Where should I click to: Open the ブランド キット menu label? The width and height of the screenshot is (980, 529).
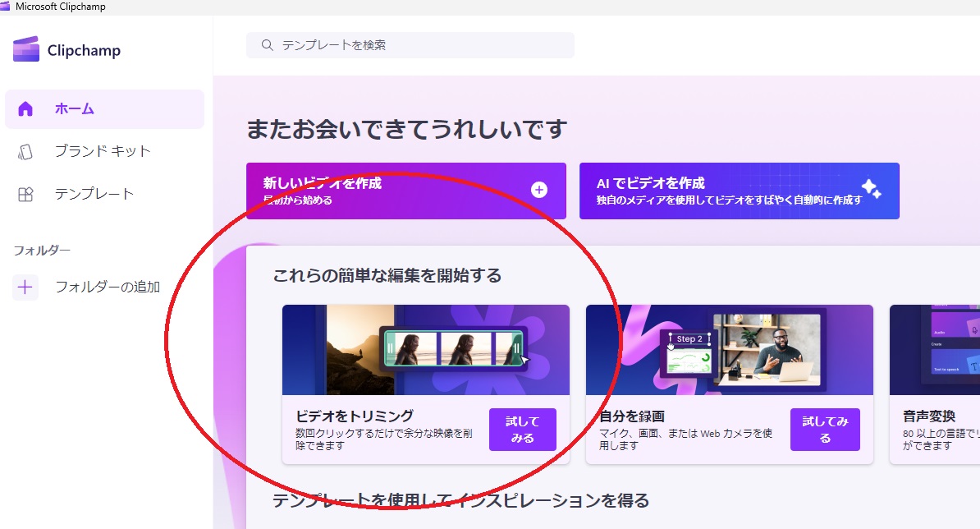pyautogui.click(x=103, y=151)
